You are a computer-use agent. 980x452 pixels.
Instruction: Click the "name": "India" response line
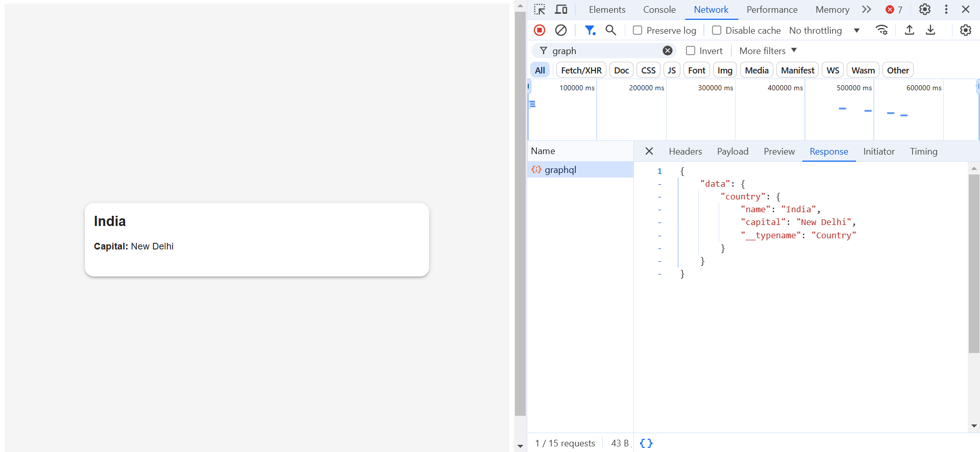(x=780, y=209)
